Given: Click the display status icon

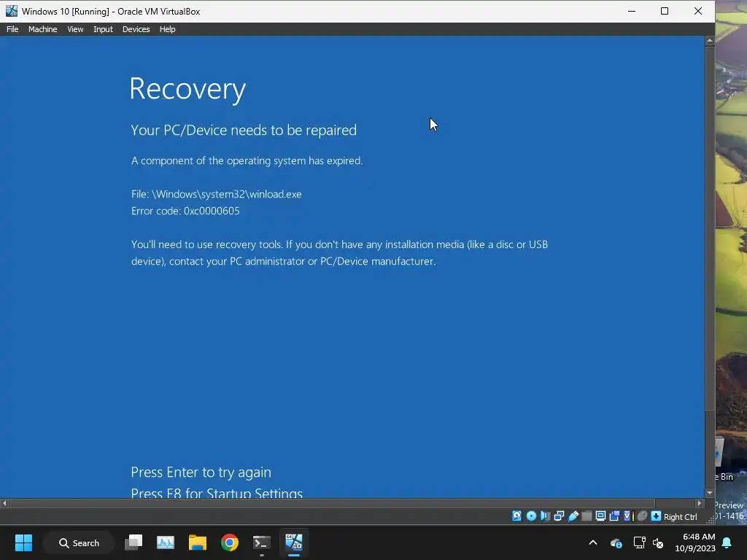Looking at the screenshot, I should (601, 516).
